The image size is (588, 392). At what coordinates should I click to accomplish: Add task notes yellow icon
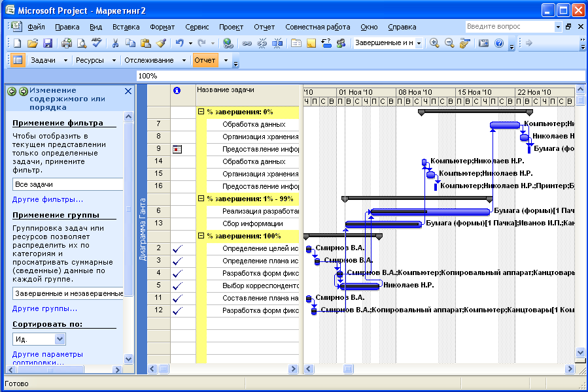click(x=311, y=43)
